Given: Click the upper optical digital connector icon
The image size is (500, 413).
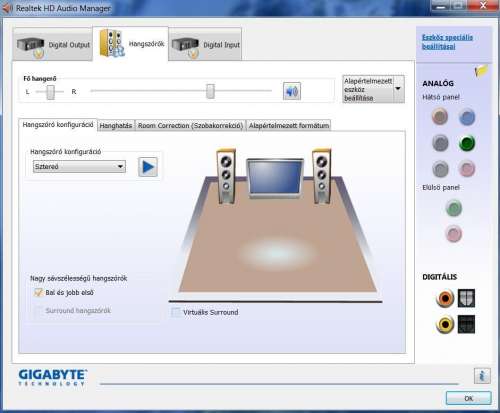Looking at the screenshot, I should click(x=466, y=298).
